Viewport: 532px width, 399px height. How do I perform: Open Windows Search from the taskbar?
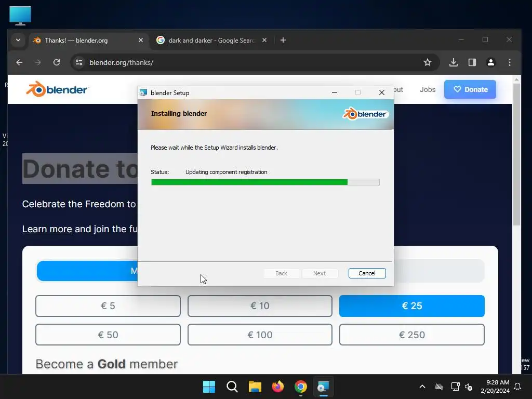click(x=232, y=387)
